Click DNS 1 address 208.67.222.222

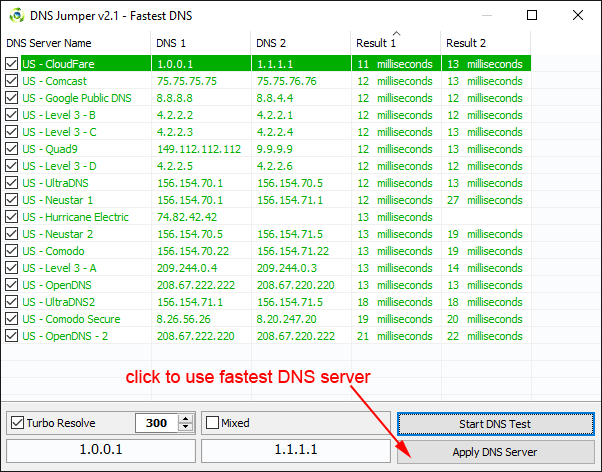(x=196, y=285)
